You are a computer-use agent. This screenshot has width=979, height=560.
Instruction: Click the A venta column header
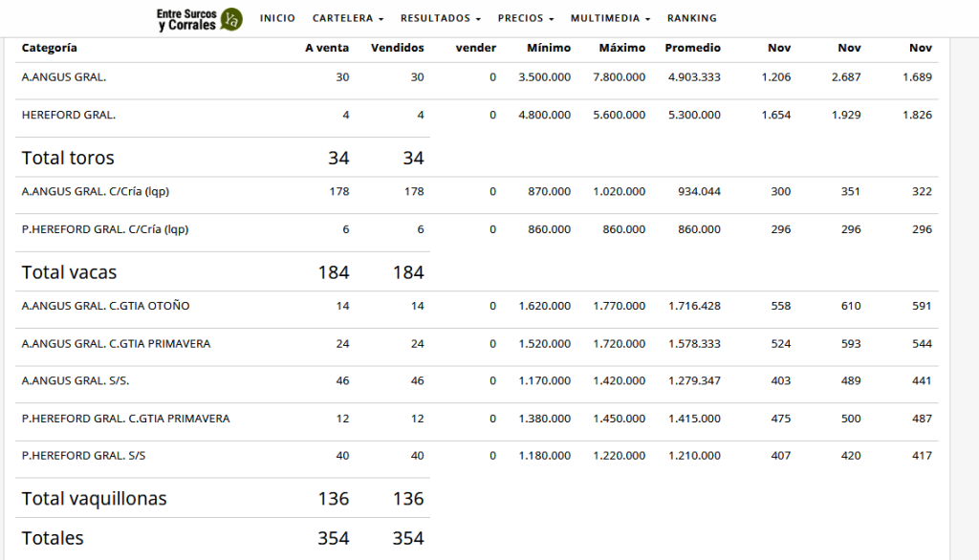(327, 48)
